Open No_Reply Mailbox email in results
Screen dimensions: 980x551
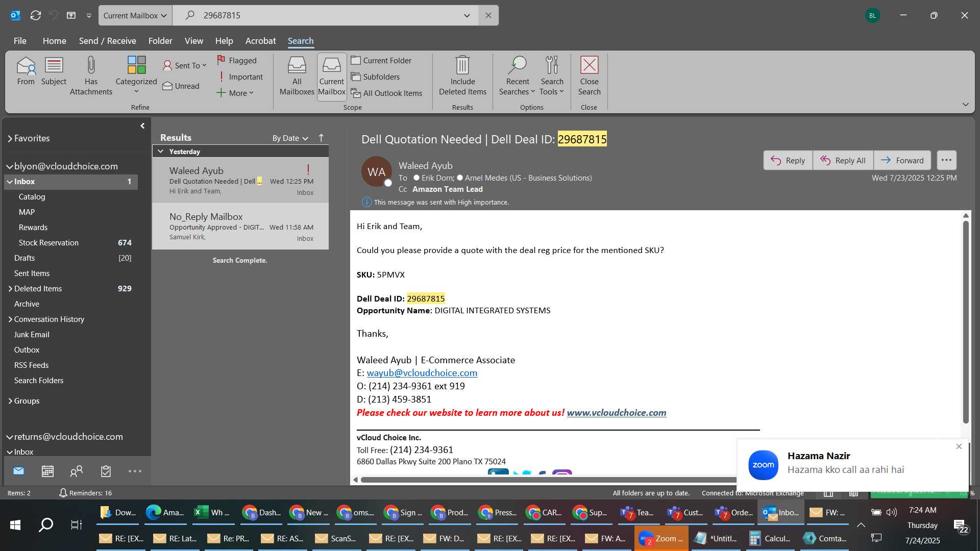click(x=240, y=227)
